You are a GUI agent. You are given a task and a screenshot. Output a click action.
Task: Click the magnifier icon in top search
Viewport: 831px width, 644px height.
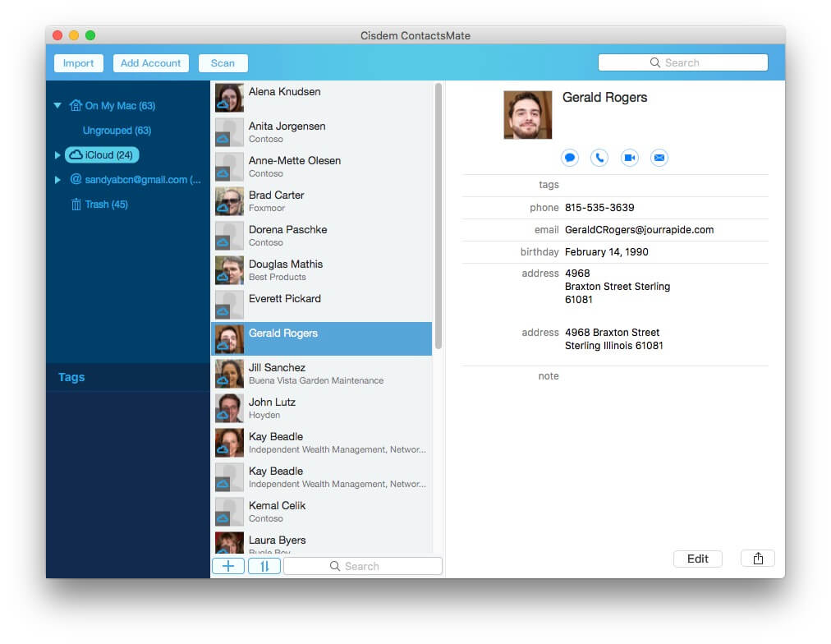tap(655, 62)
